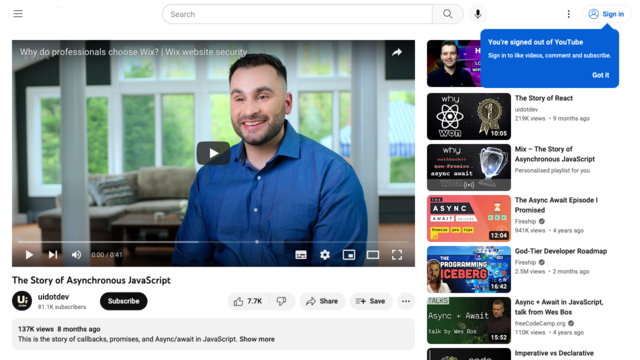Click the share arrow on video overlay
Image resolution: width=640 pixels, height=360 pixels.
point(397,52)
